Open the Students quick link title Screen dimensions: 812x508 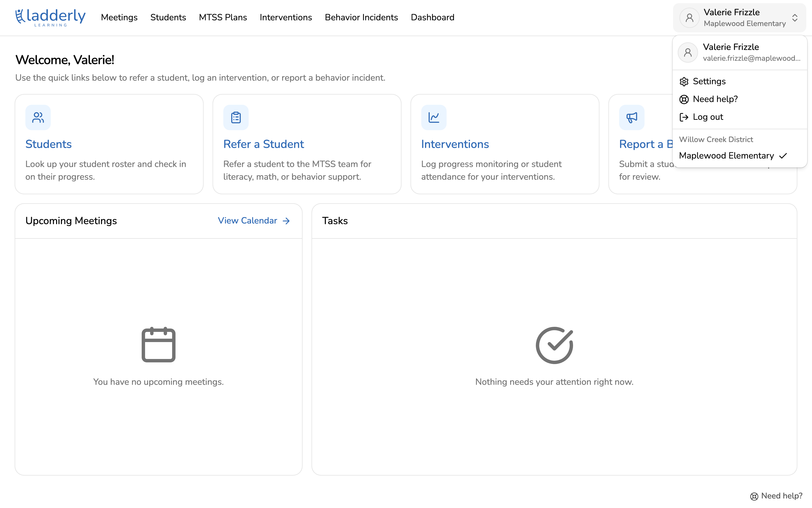point(49,144)
